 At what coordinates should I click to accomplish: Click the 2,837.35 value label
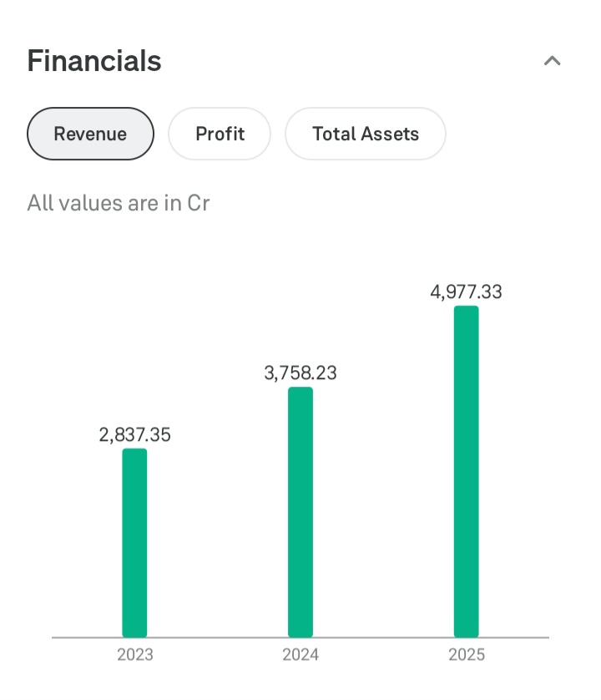point(134,435)
